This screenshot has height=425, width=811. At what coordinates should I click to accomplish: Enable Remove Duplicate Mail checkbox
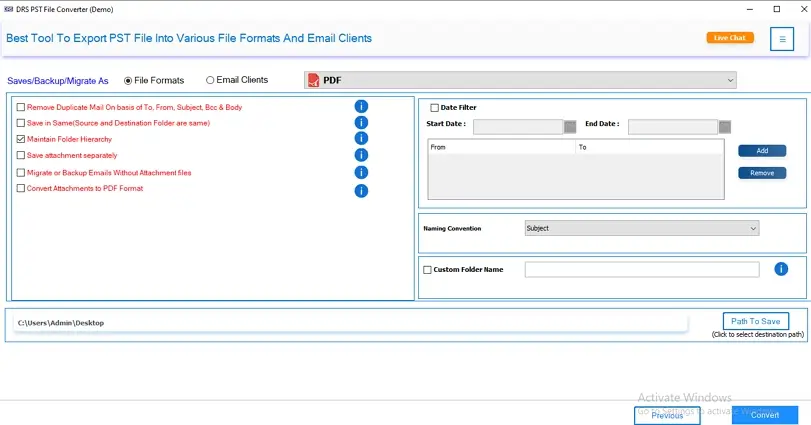21,107
